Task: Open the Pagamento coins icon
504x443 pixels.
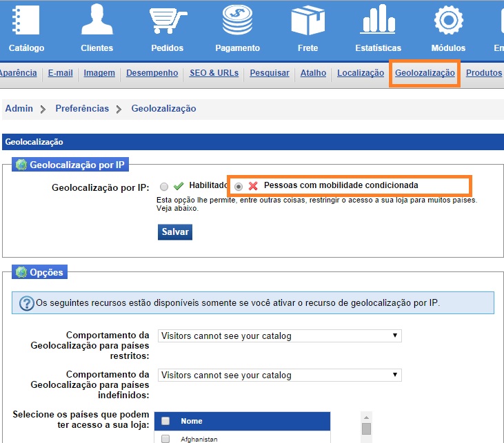Action: pos(238,20)
